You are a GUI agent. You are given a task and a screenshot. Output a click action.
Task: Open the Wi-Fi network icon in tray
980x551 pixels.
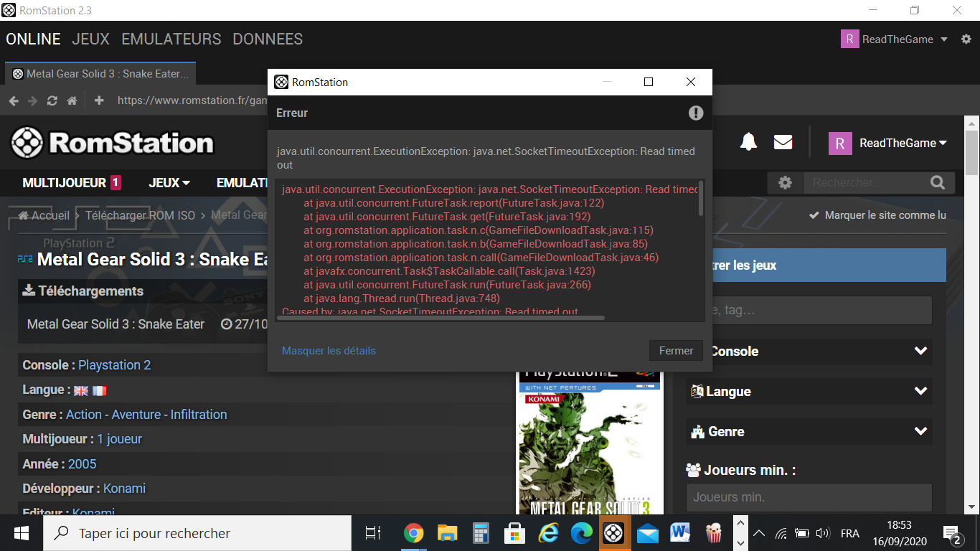click(781, 534)
